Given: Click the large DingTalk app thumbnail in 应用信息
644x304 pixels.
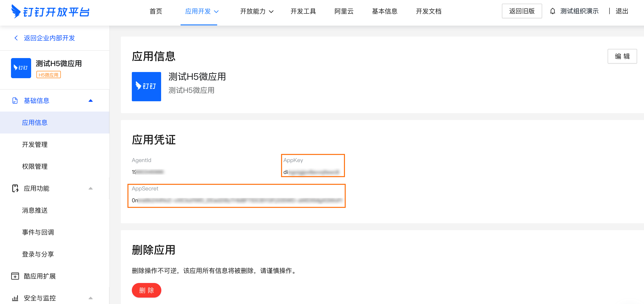Looking at the screenshot, I should (146, 87).
